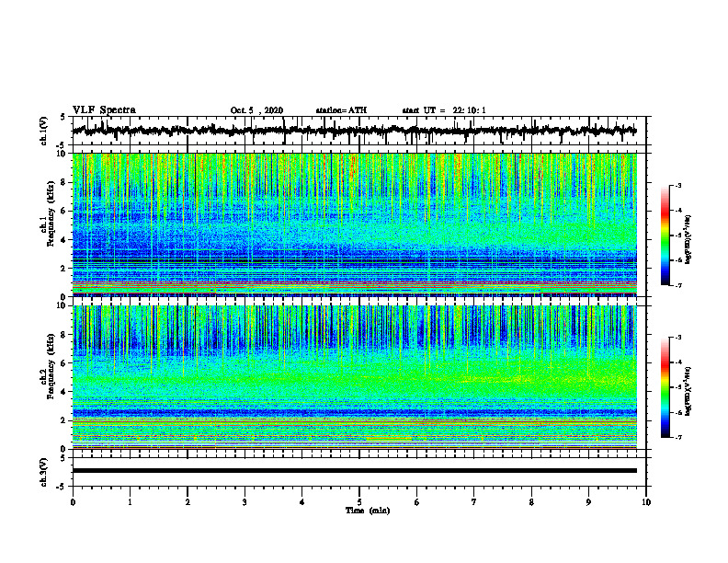This screenshot has height=563, width=728.
Task: Click the "8" kHz tick on ch.1 frequency axis
Action: point(63,182)
